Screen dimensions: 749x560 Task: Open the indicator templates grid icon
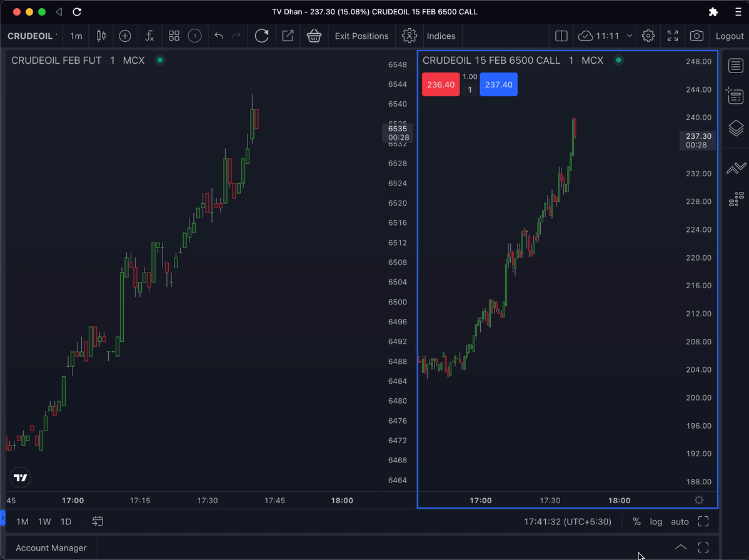click(174, 36)
